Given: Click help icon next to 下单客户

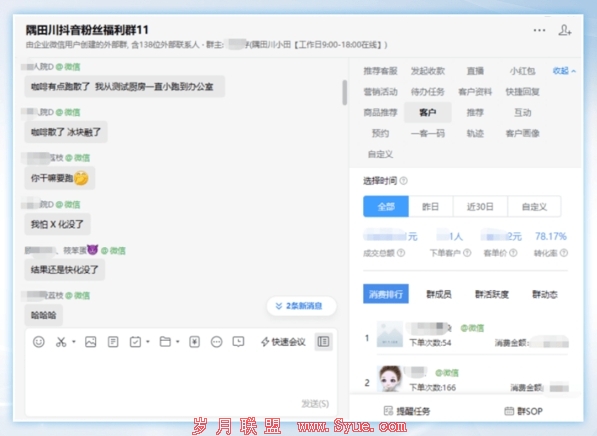Looking at the screenshot, I should (467, 253).
